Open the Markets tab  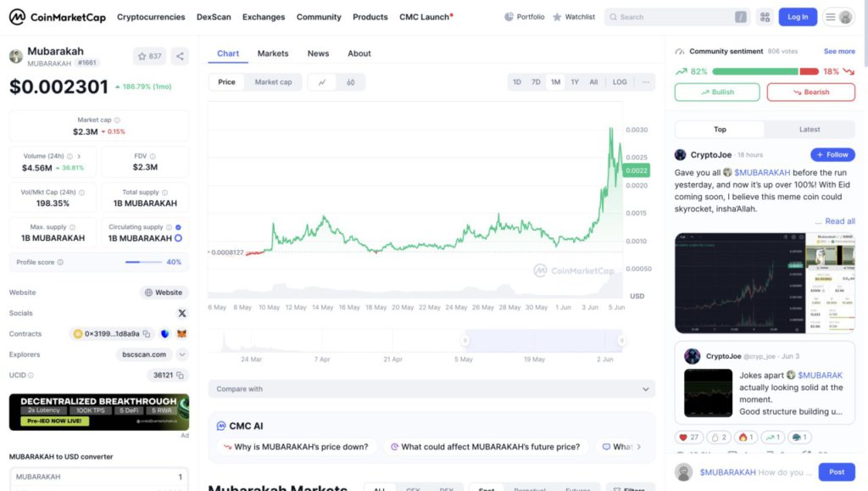(x=273, y=53)
